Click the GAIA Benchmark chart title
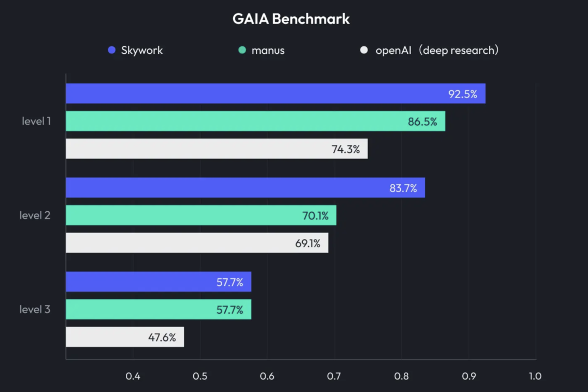Viewport: 588px width, 392px height. (x=291, y=19)
